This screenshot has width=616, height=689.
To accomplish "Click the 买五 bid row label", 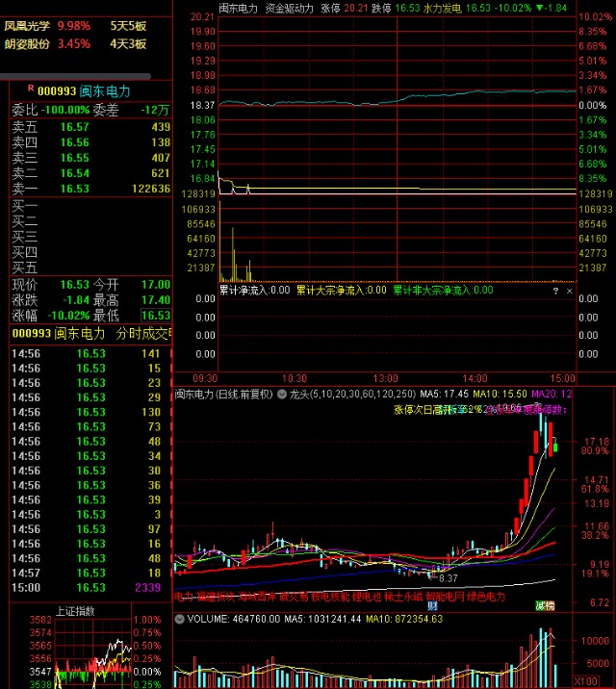I will (x=25, y=268).
